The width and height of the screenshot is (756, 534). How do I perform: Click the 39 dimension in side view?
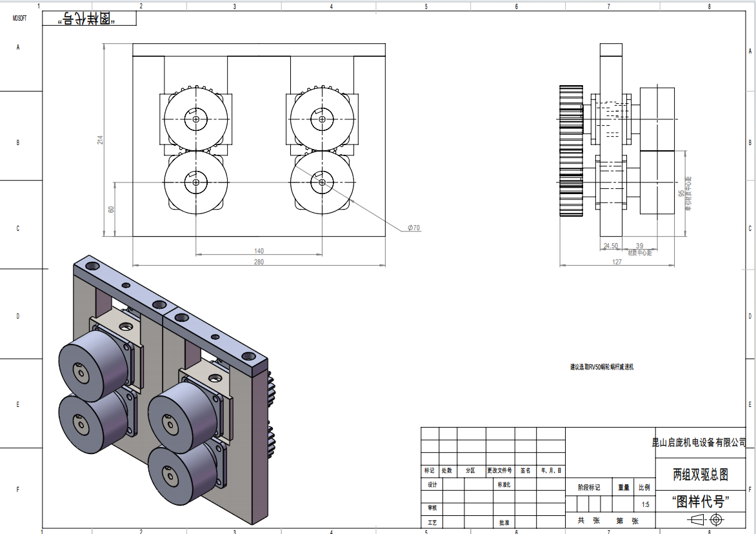[639, 246]
